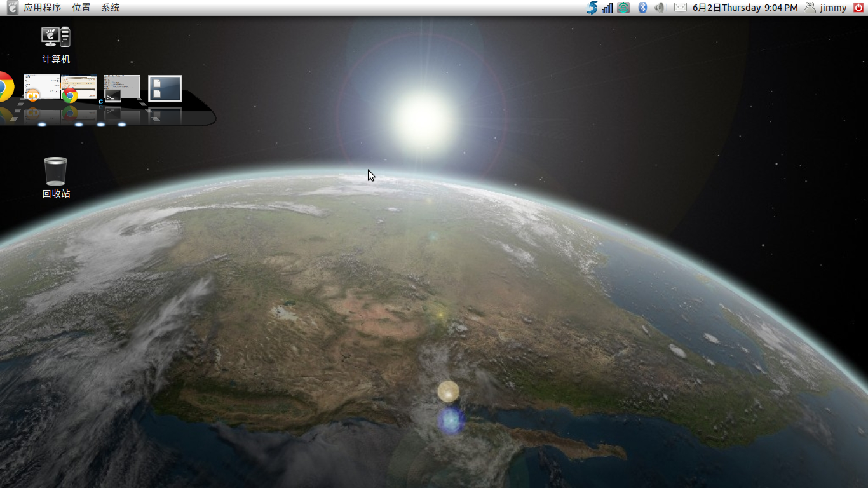Viewport: 868px width, 488px height.
Task: Switch to the window thumbnail with the orange CD icon
Action: (41, 88)
